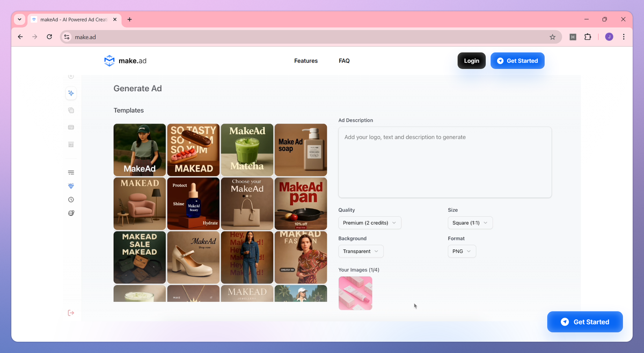Focus the Ad Description text area
This screenshot has height=353, width=644.
click(x=445, y=162)
